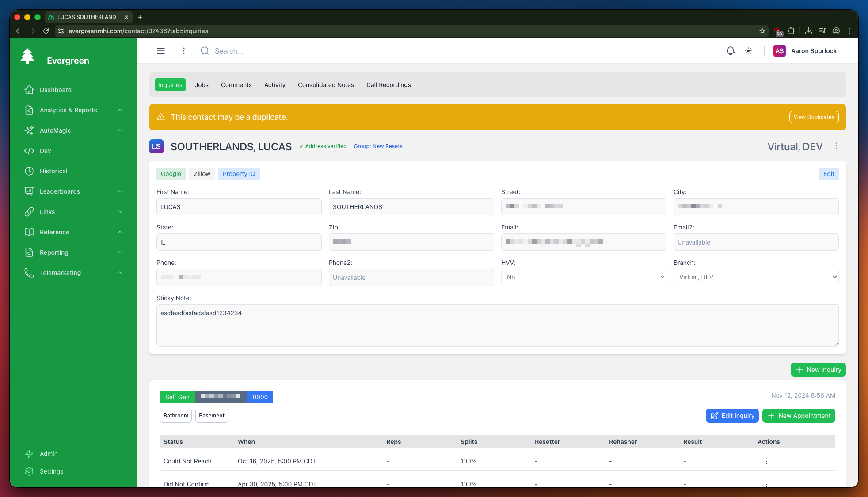The width and height of the screenshot is (868, 497).
Task: Switch to the Jobs tab
Action: coord(202,84)
